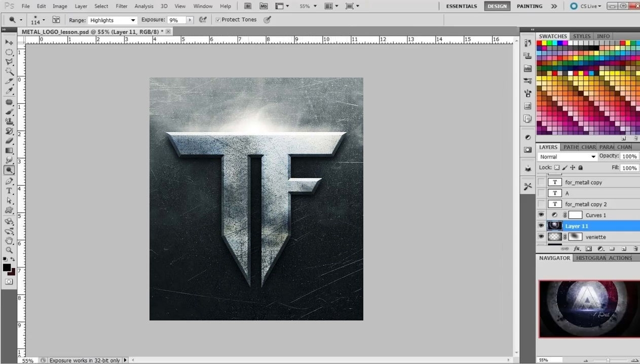Screen dimensions: 640x364
Task: Click the foreground color swatch
Action: click(x=7, y=268)
